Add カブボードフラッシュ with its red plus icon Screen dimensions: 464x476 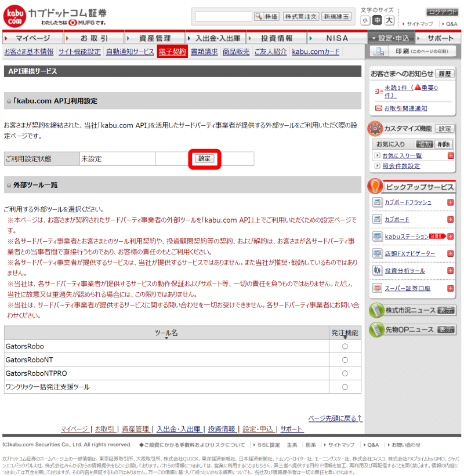pos(451,202)
